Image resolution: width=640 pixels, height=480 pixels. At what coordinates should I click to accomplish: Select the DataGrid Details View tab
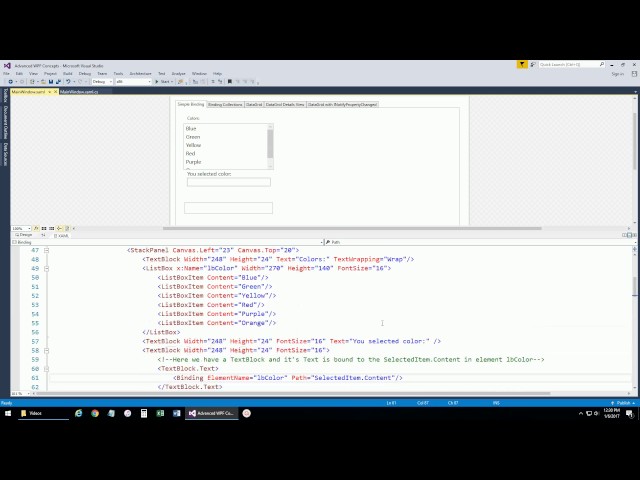[x=285, y=104]
